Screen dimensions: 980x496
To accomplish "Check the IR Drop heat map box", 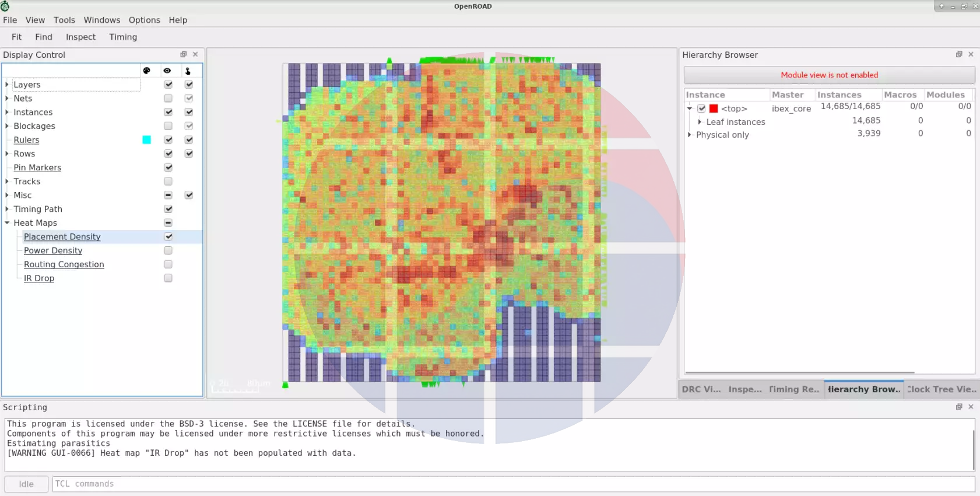I will coord(168,278).
